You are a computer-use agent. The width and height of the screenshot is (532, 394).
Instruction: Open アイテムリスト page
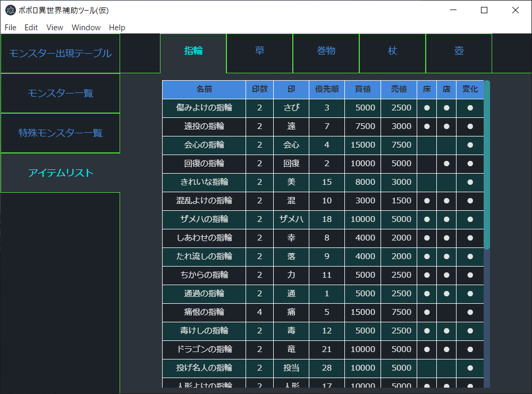point(61,173)
